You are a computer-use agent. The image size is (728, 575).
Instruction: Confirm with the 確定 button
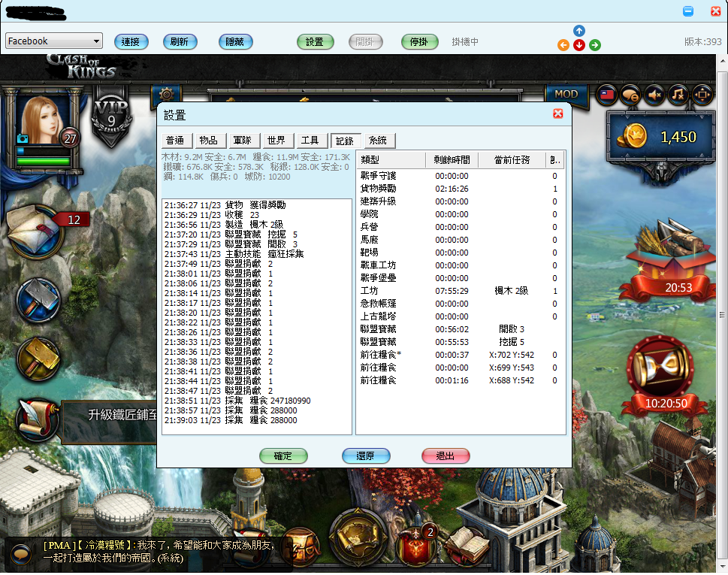tap(283, 456)
